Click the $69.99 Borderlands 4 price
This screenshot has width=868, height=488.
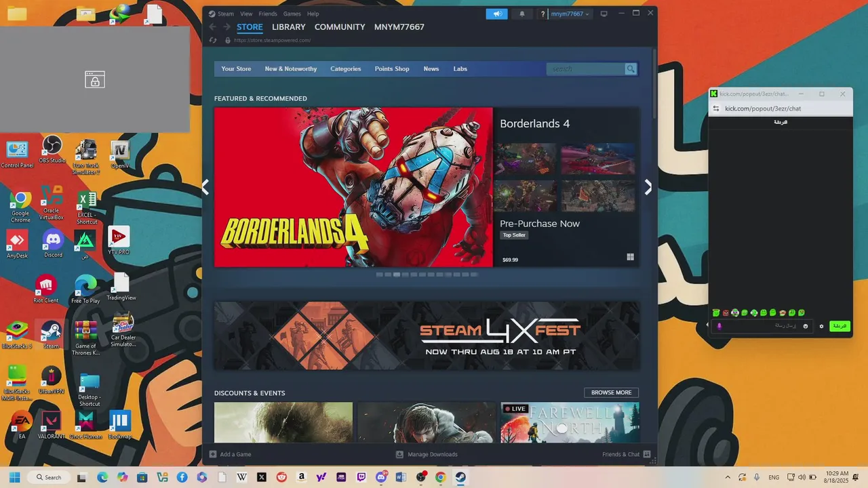[x=510, y=260]
